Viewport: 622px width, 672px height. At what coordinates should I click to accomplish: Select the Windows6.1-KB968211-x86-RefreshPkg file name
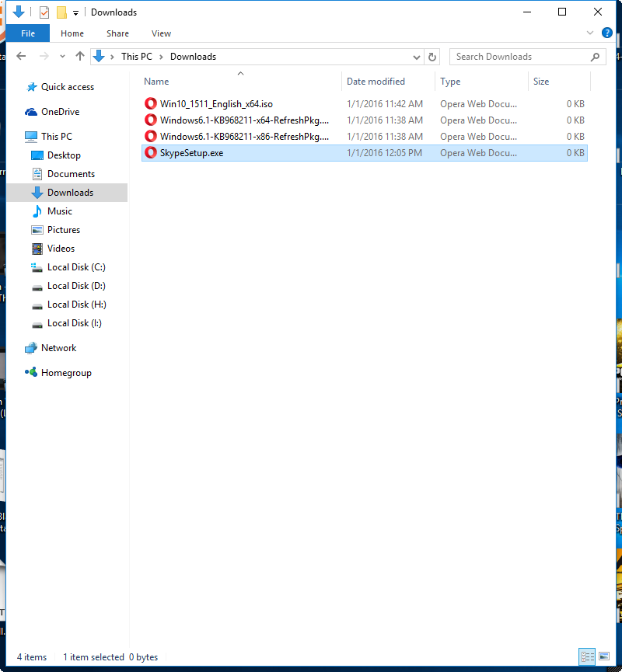point(244,136)
